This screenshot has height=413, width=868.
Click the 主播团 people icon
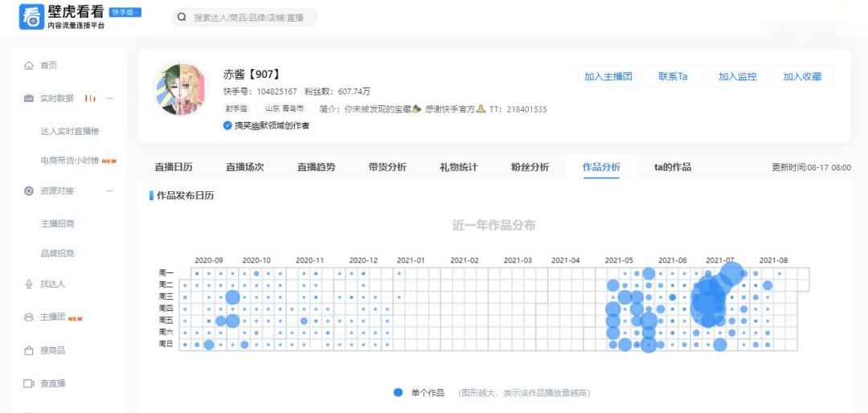pos(29,317)
